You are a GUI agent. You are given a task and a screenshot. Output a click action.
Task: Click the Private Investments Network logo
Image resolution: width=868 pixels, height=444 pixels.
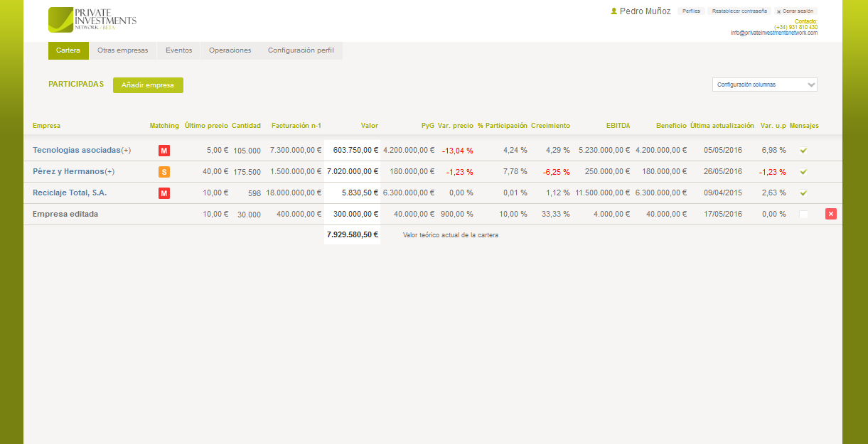[x=92, y=20]
